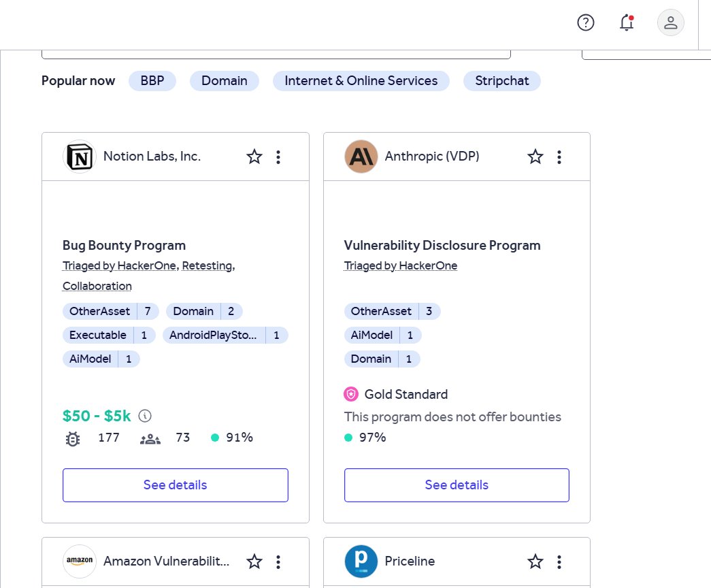Click the Vulnerability Disclosure Program heading
Viewport: 711px width, 588px height.
(x=442, y=246)
